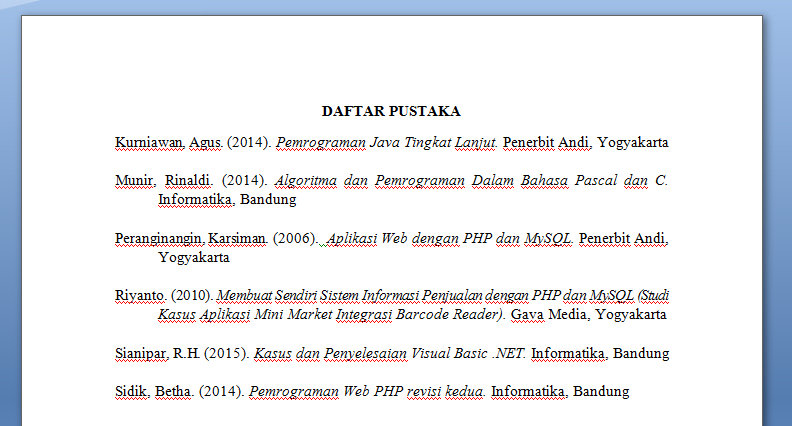The image size is (792, 426).
Task: Click the author name "Peranginangin, Karsiman"
Action: pyautogui.click(x=191, y=238)
